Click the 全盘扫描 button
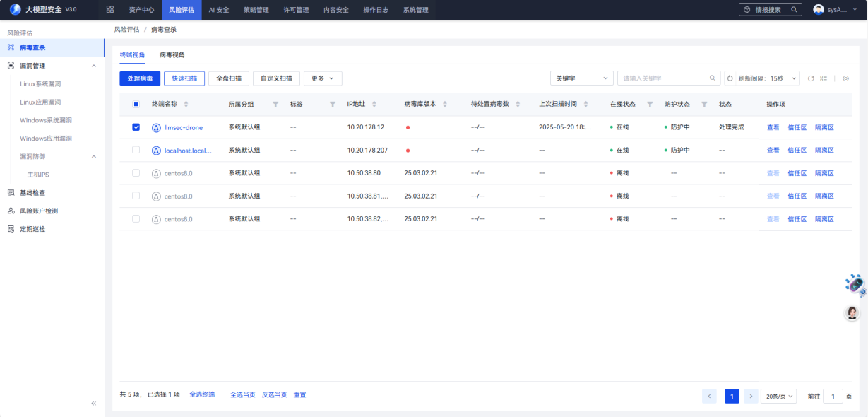Screen dimensions: 868x417 click(228, 78)
